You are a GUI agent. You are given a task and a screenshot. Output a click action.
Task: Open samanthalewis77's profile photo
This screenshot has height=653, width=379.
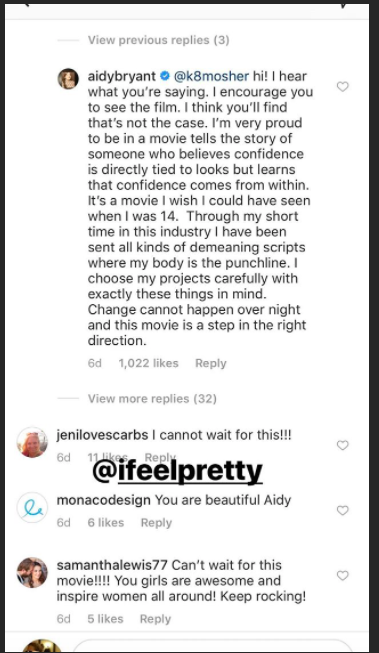click(x=32, y=573)
